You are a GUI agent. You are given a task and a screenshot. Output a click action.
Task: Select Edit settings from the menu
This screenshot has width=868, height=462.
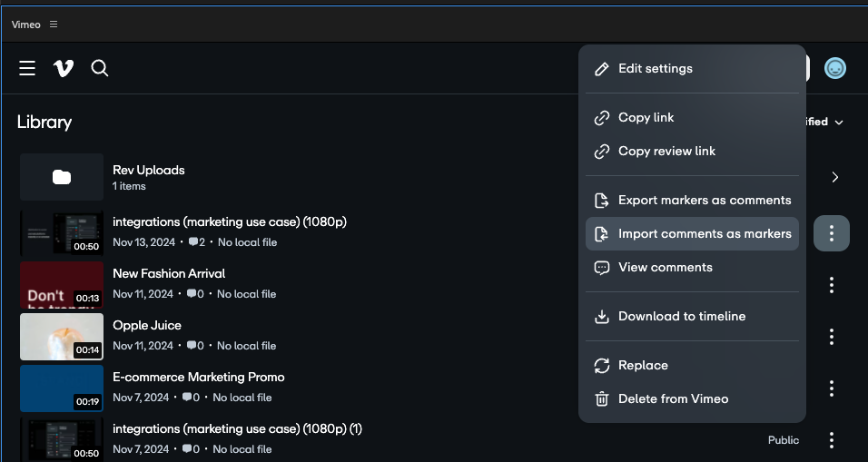pyautogui.click(x=655, y=69)
